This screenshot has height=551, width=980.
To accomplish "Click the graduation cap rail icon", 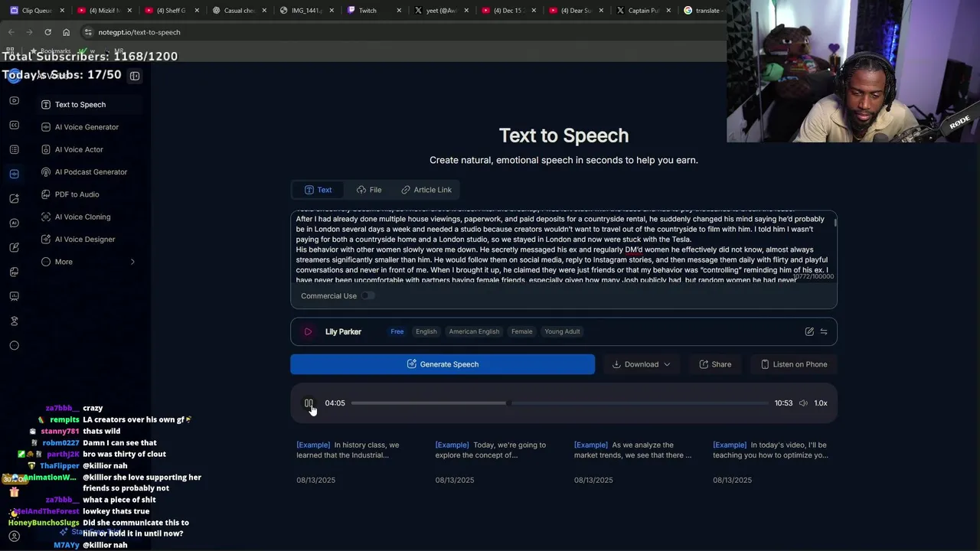I will click(14, 321).
